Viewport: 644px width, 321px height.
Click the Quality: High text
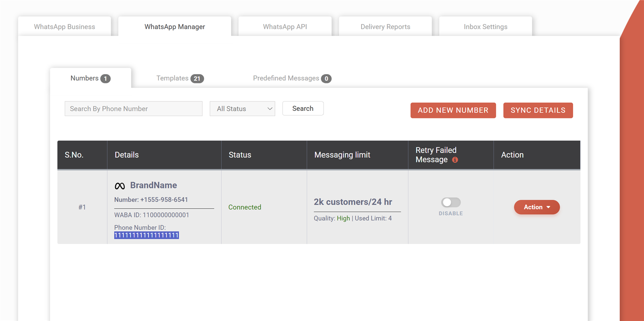332,218
